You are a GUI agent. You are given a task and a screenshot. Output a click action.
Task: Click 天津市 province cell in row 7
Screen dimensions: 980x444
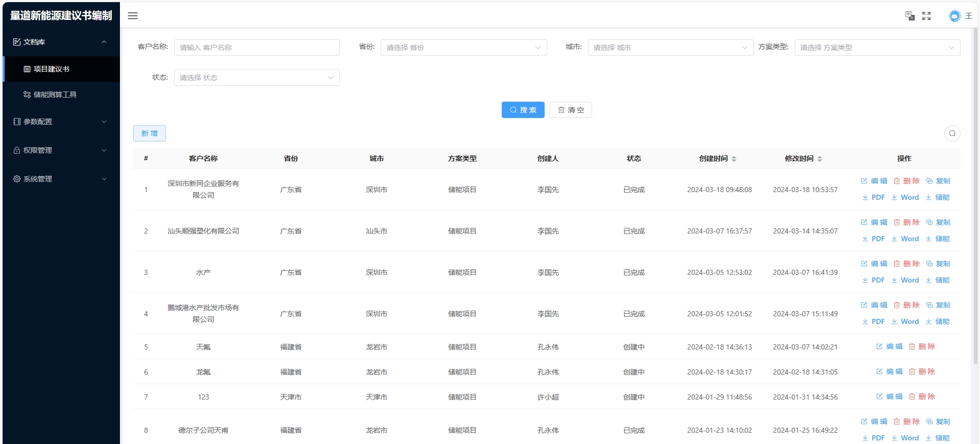(x=291, y=397)
